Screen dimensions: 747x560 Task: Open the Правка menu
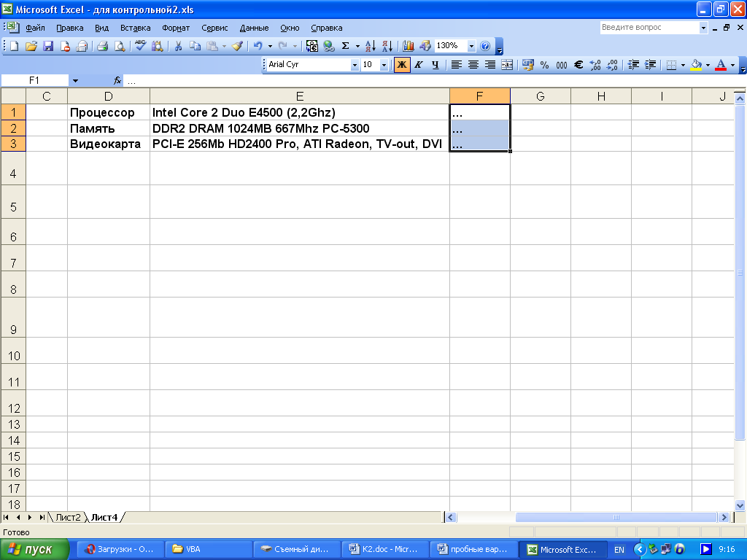point(70,28)
